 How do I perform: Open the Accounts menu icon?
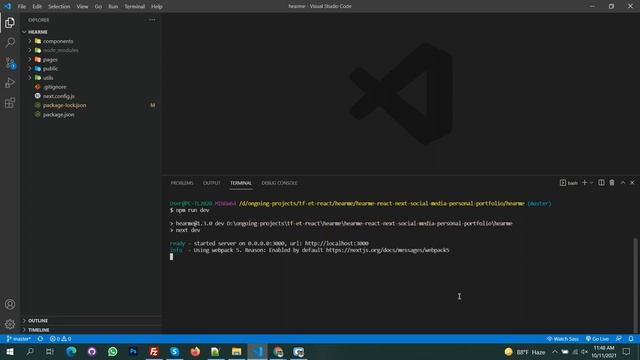10,304
